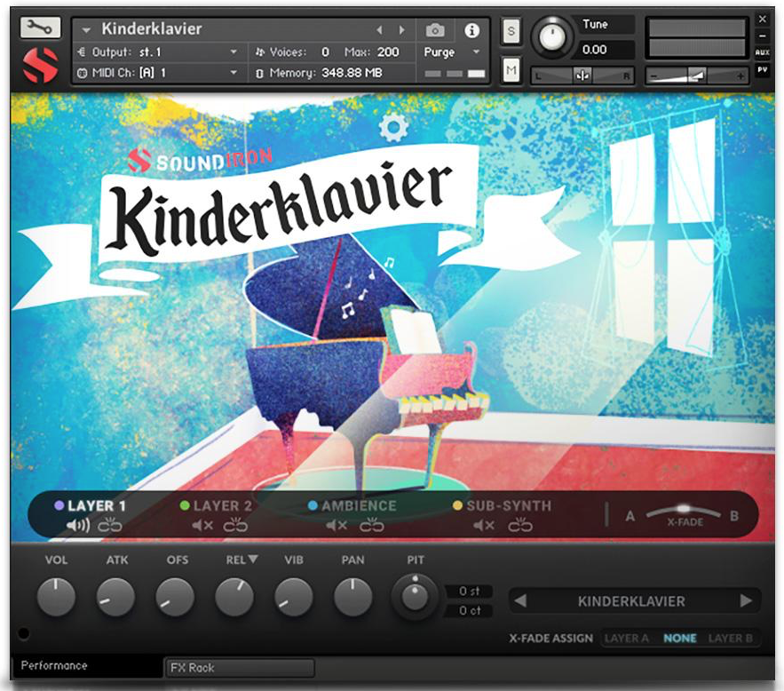784x691 pixels.
Task: Open the gear settings icon above banner
Action: tap(393, 127)
